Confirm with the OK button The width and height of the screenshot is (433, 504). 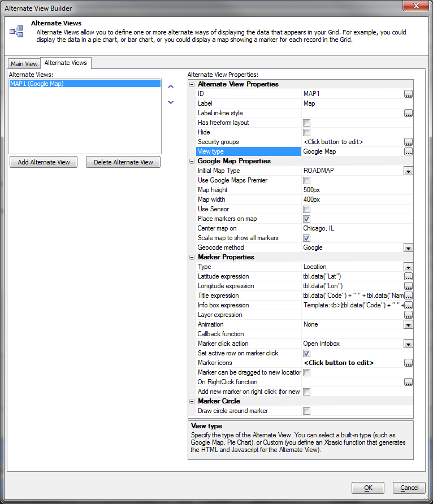coord(368,488)
